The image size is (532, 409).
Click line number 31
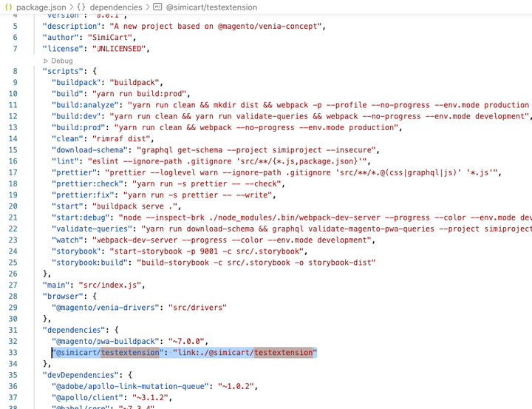tap(13, 330)
